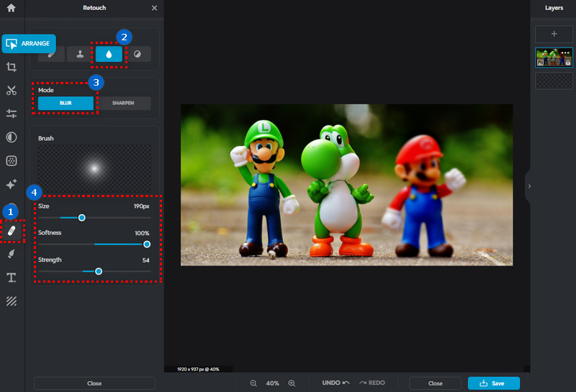The width and height of the screenshot is (576, 392).
Task: Click the image dimensions status text
Action: 198,369
